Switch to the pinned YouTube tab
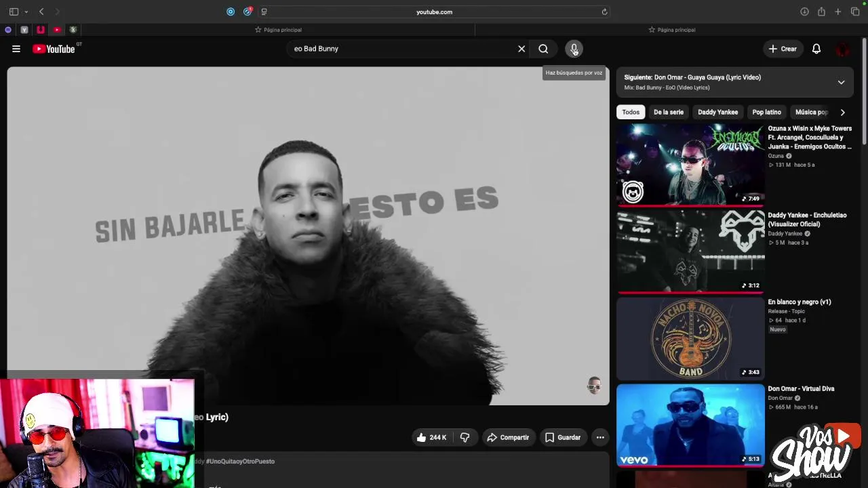Image resolution: width=868 pixels, height=488 pixels. pyautogui.click(x=57, y=30)
